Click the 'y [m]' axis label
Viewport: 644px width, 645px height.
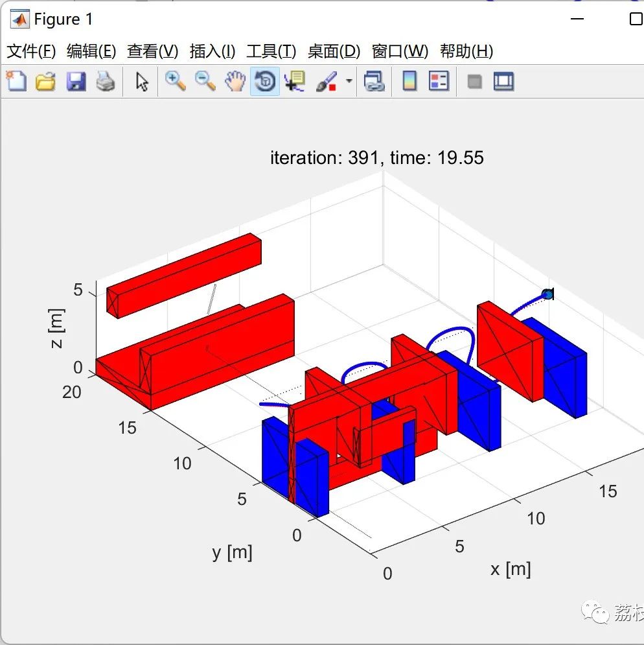233,552
